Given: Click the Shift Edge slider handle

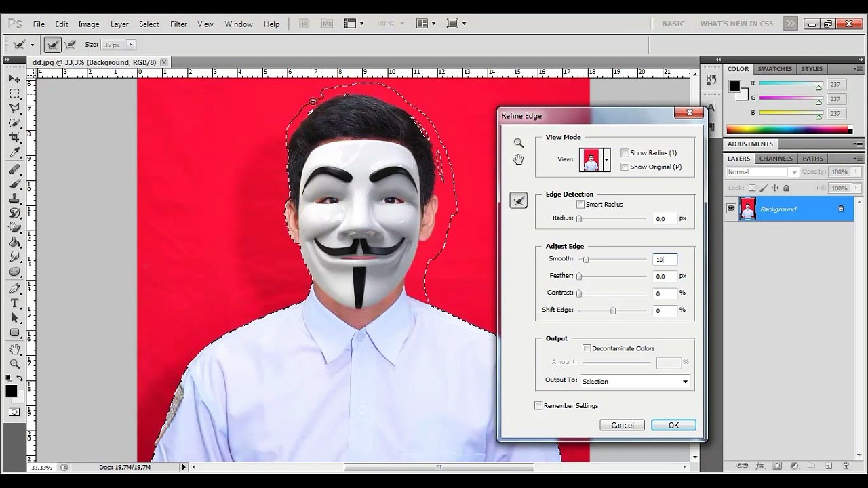Looking at the screenshot, I should pos(613,310).
